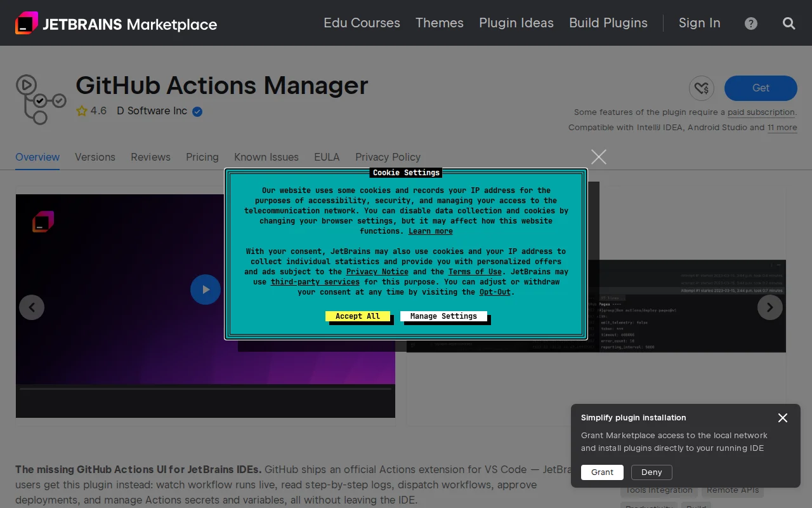
Task: Expand the 11 more compatible IDEs link
Action: 782,128
